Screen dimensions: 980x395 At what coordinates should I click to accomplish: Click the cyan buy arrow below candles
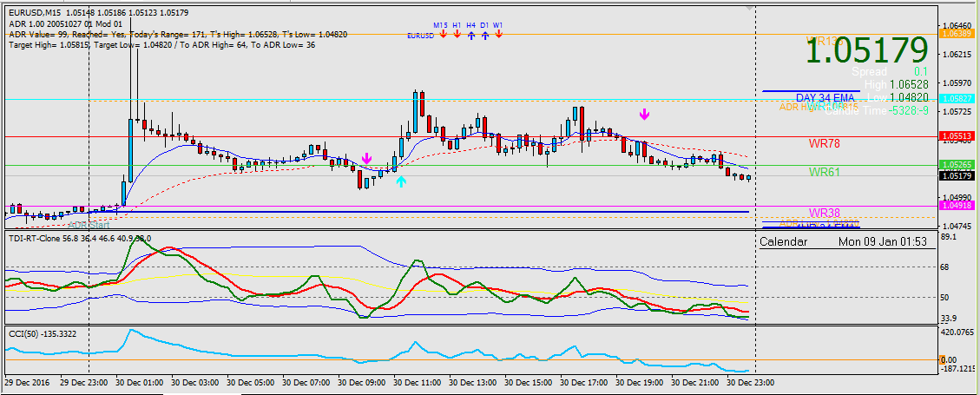(401, 182)
